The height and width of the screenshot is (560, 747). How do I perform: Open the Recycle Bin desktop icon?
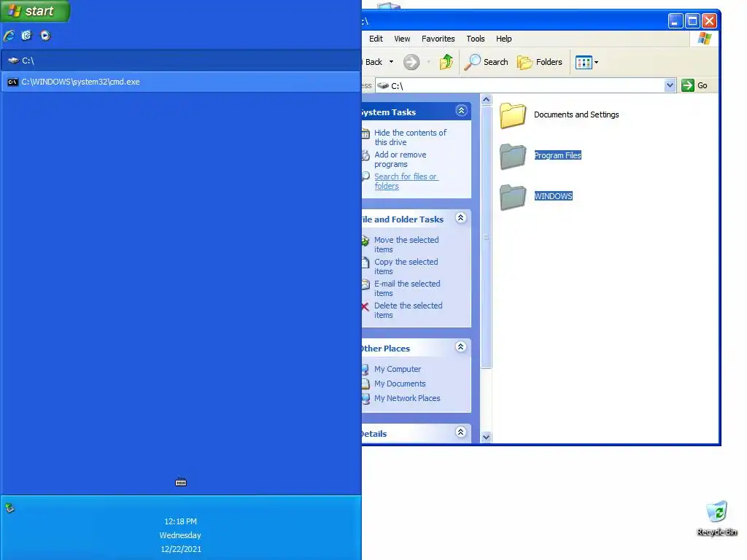click(x=716, y=518)
